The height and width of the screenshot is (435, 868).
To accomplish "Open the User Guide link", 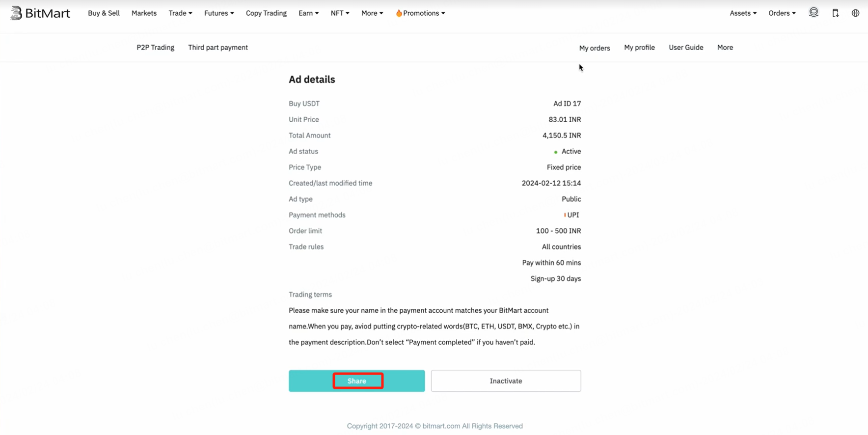I will point(686,48).
